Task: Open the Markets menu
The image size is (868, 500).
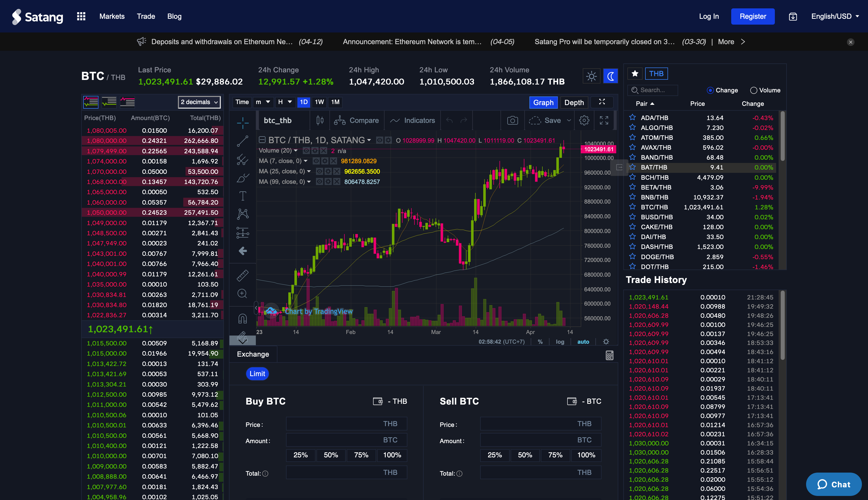Action: (x=112, y=16)
